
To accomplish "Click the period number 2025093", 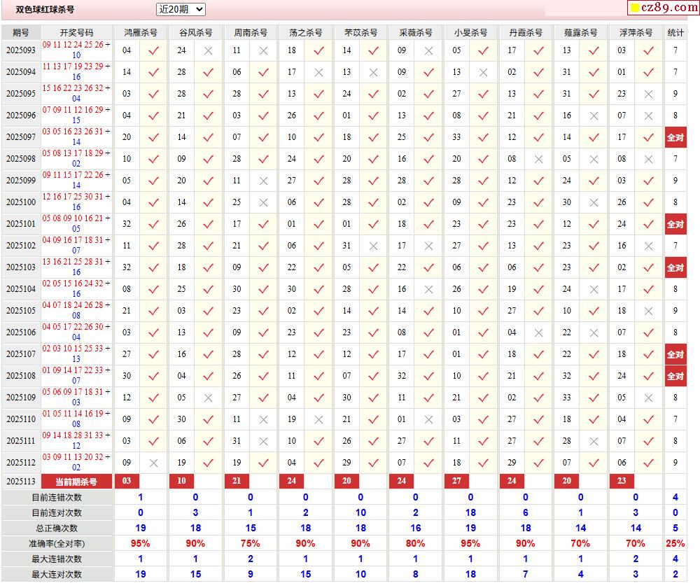I will coord(21,50).
